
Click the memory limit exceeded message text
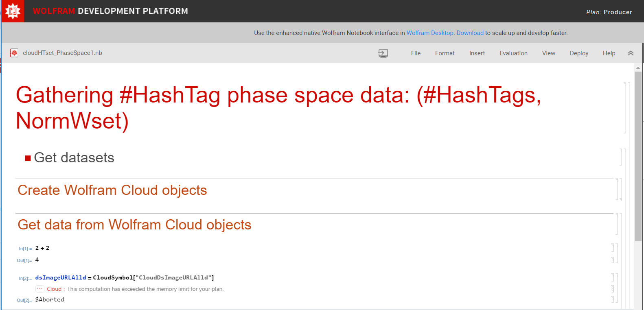click(145, 289)
